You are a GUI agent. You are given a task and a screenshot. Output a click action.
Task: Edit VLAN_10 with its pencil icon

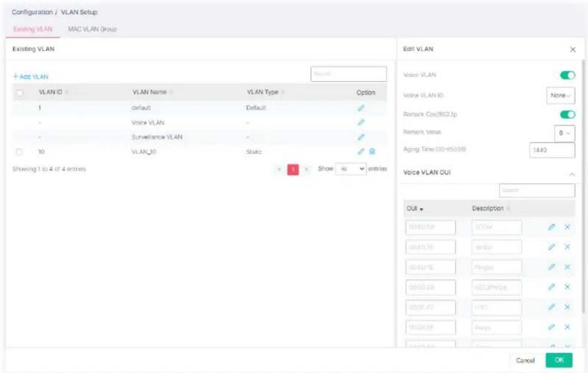[361, 151]
